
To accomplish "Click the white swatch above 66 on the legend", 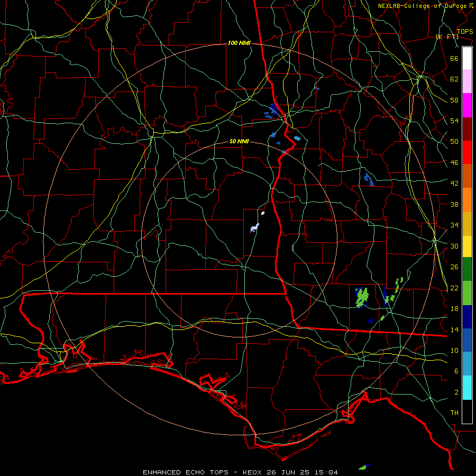I will (467, 58).
